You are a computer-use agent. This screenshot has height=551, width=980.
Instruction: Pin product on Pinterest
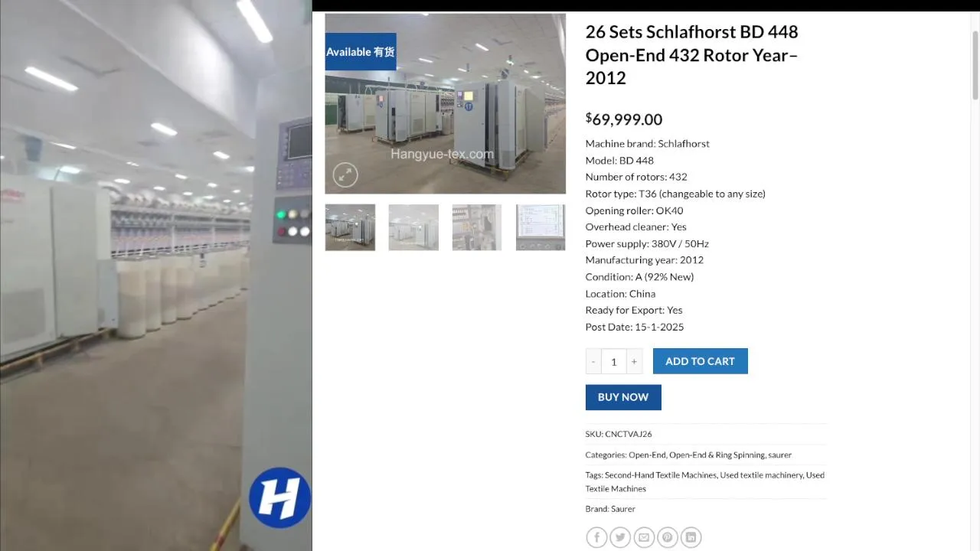tap(668, 537)
